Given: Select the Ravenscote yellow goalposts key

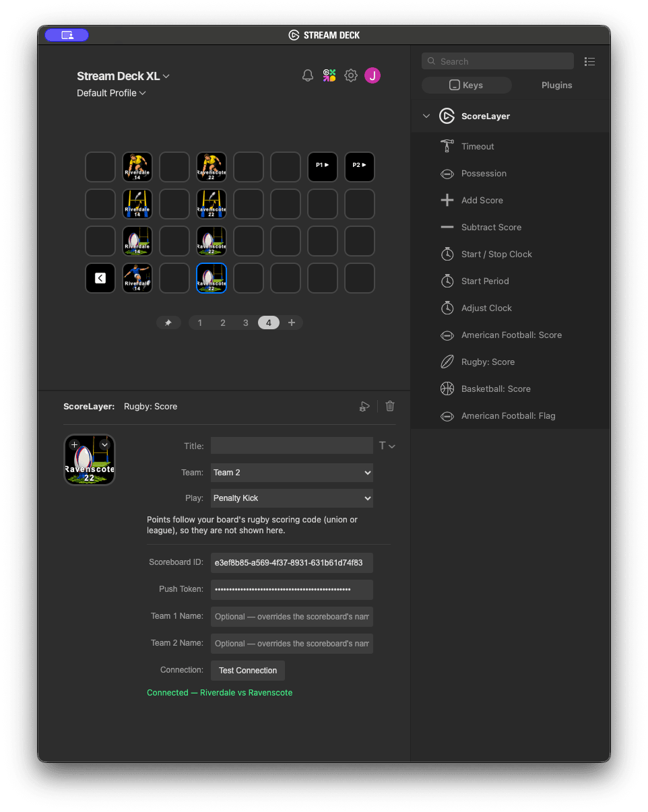Looking at the screenshot, I should [212, 204].
